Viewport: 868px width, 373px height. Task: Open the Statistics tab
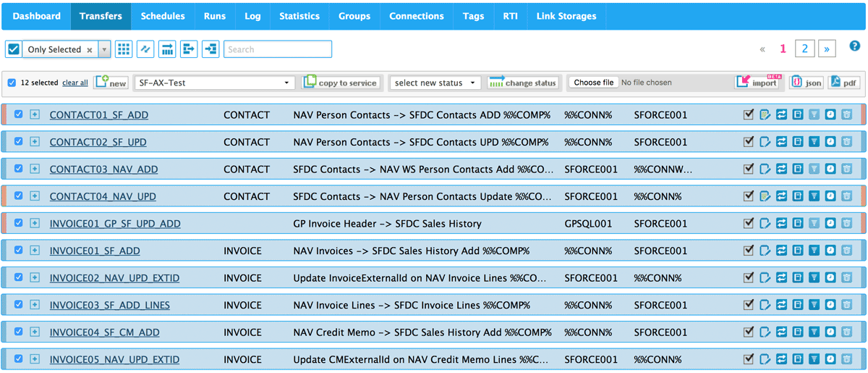(x=299, y=16)
